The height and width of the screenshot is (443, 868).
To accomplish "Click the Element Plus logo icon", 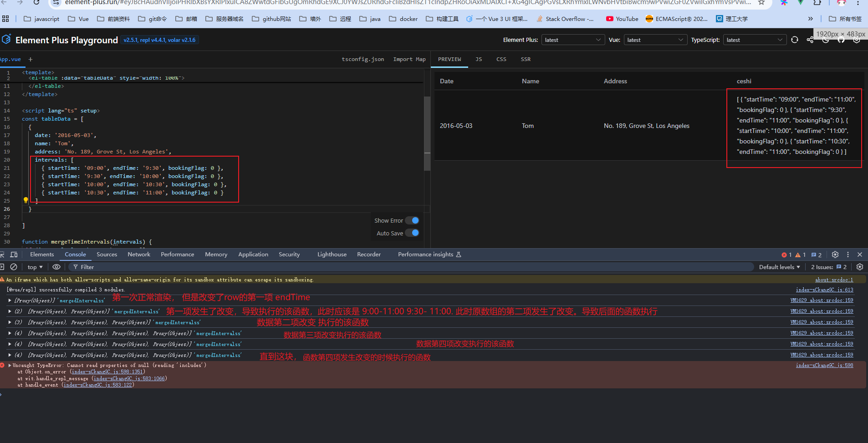I will point(6,40).
